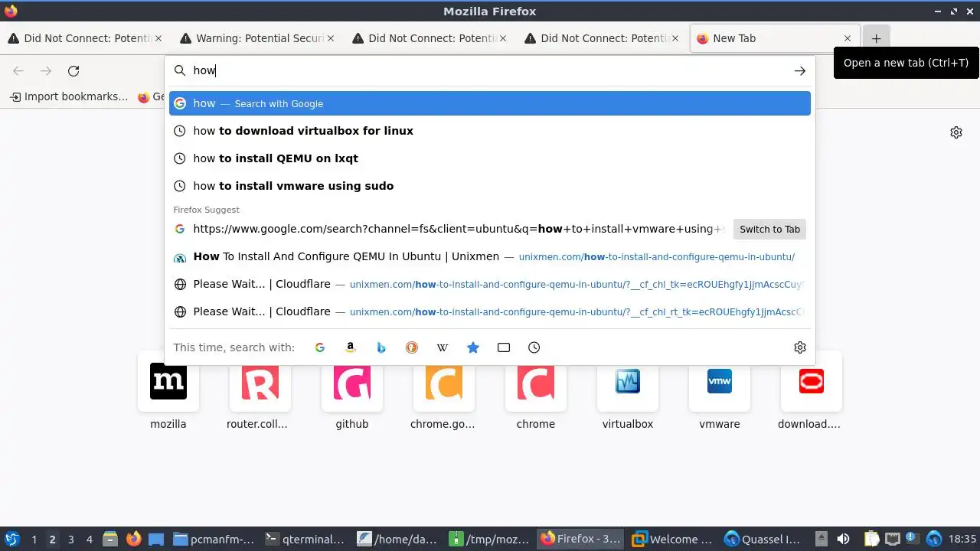Click the Quassel tray icon near the clock

point(934,539)
